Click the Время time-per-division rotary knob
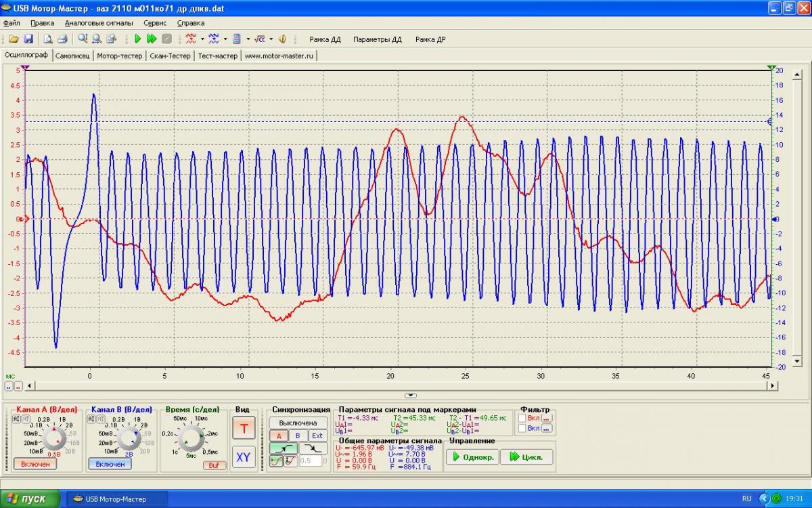The height and width of the screenshot is (508, 812). point(192,440)
